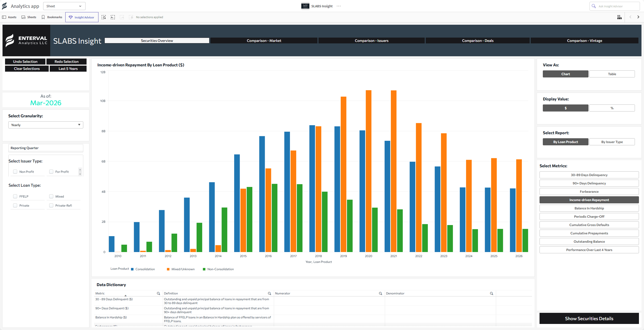Switch view to Chart
This screenshot has height=330, width=644.
click(566, 74)
